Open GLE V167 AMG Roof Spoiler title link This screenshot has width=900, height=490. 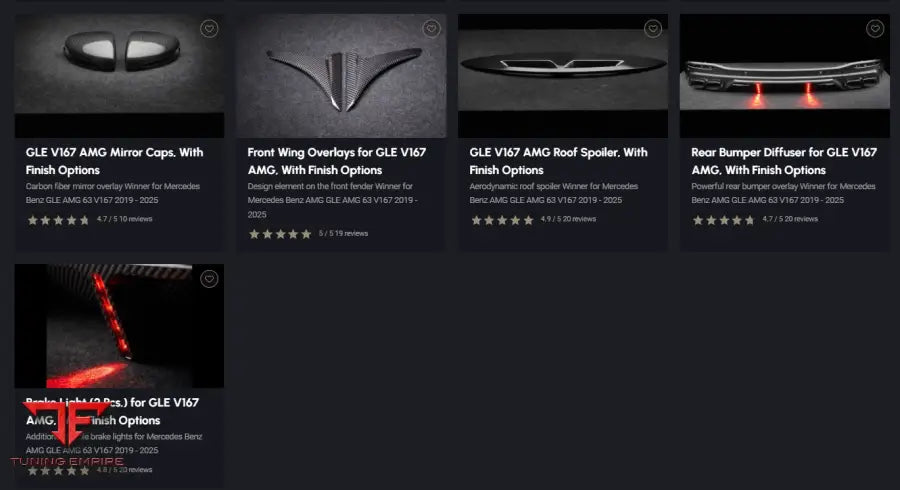coord(558,161)
